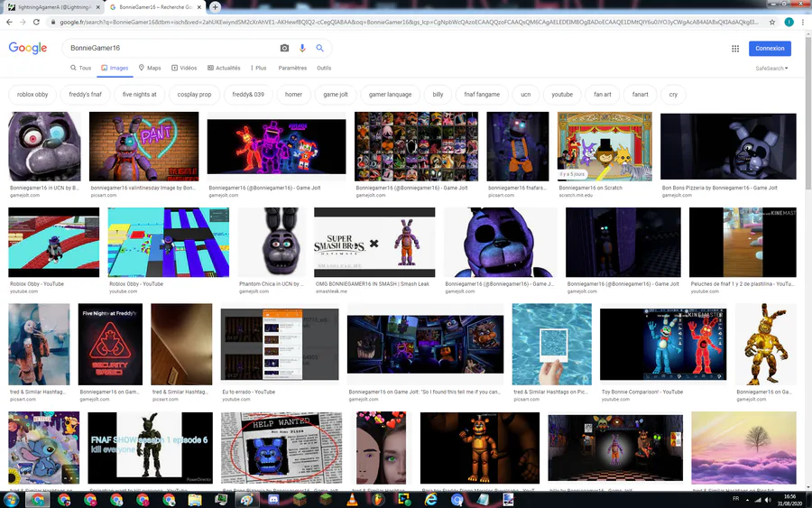Open VLC media player from taskbar
Image resolution: width=812 pixels, height=508 pixels.
coord(352,500)
